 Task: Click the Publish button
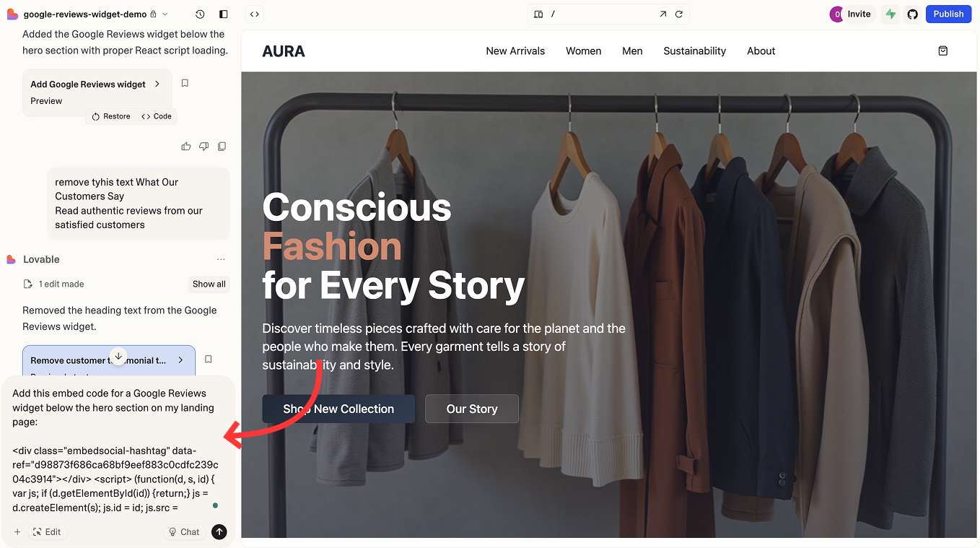tap(948, 14)
